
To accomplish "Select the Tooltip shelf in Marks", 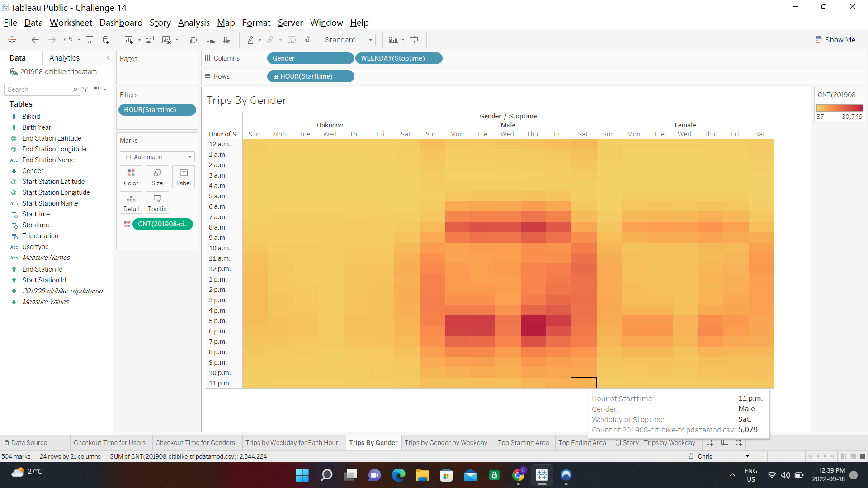I will pyautogui.click(x=157, y=202).
